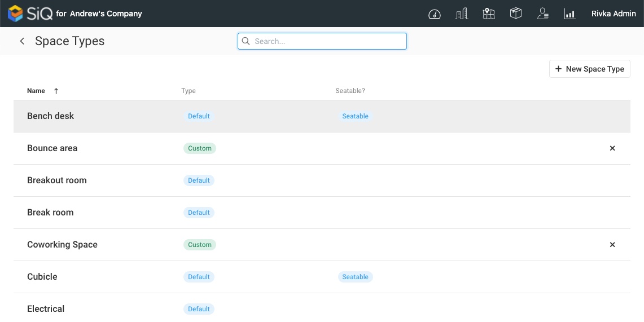The height and width of the screenshot is (322, 644).
Task: Go back using the left chevron arrow
Action: [22, 41]
